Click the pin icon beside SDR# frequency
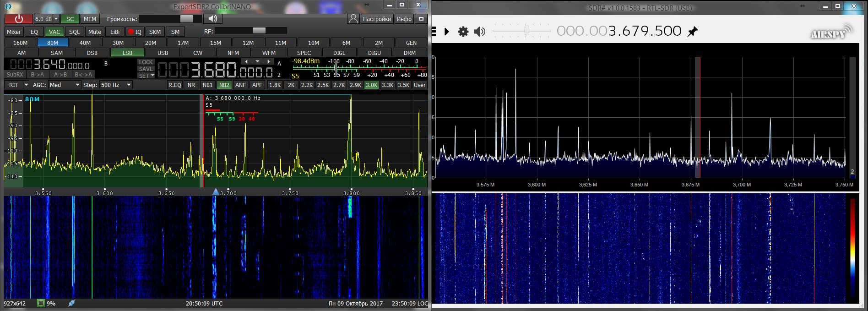This screenshot has width=868, height=311. tap(693, 31)
